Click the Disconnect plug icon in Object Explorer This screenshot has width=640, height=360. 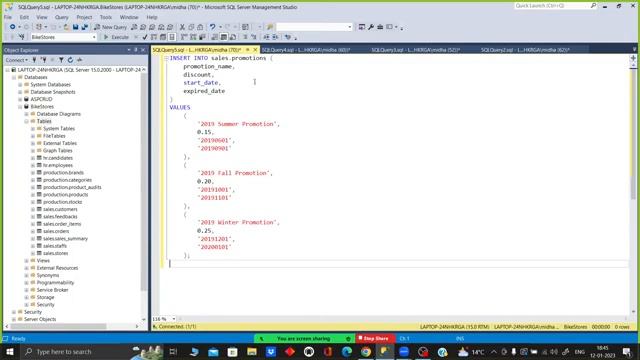point(43,60)
